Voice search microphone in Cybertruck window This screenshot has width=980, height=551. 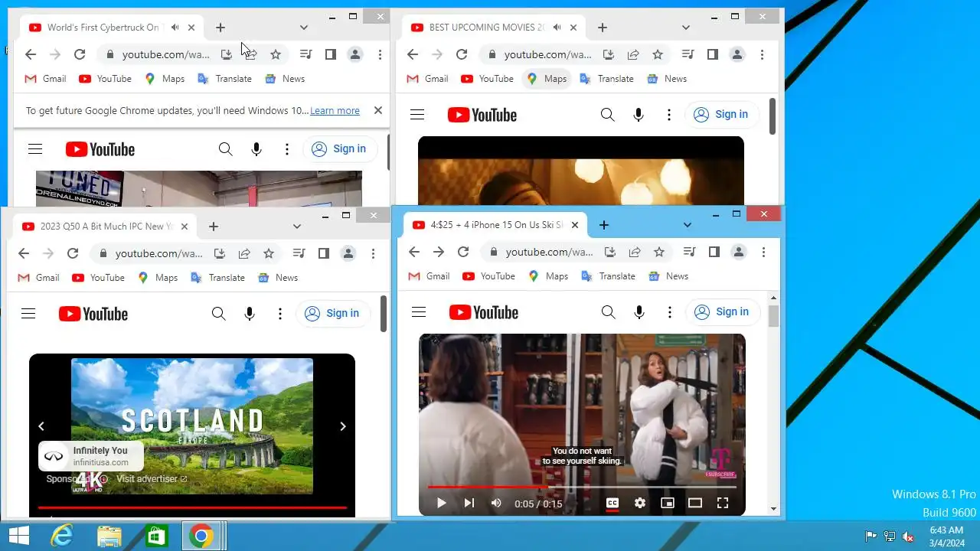tap(256, 149)
